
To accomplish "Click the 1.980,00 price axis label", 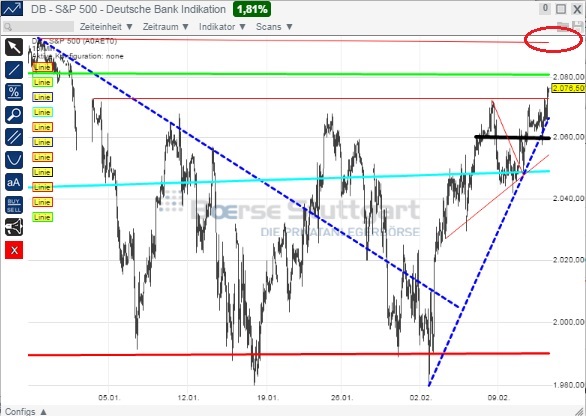I will tap(568, 385).
